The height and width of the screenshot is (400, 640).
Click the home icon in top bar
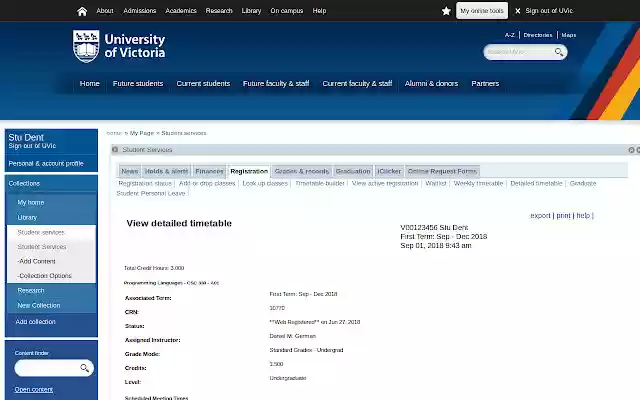click(82, 11)
